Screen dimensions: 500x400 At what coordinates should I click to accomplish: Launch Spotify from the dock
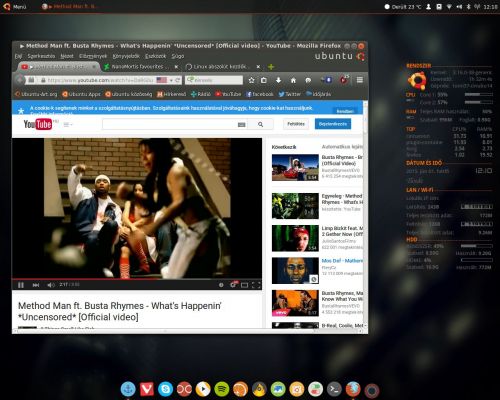[x=222, y=389]
